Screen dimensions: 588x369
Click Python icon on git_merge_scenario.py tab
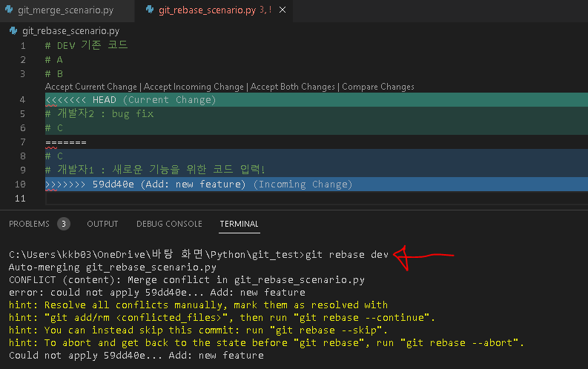coord(9,10)
